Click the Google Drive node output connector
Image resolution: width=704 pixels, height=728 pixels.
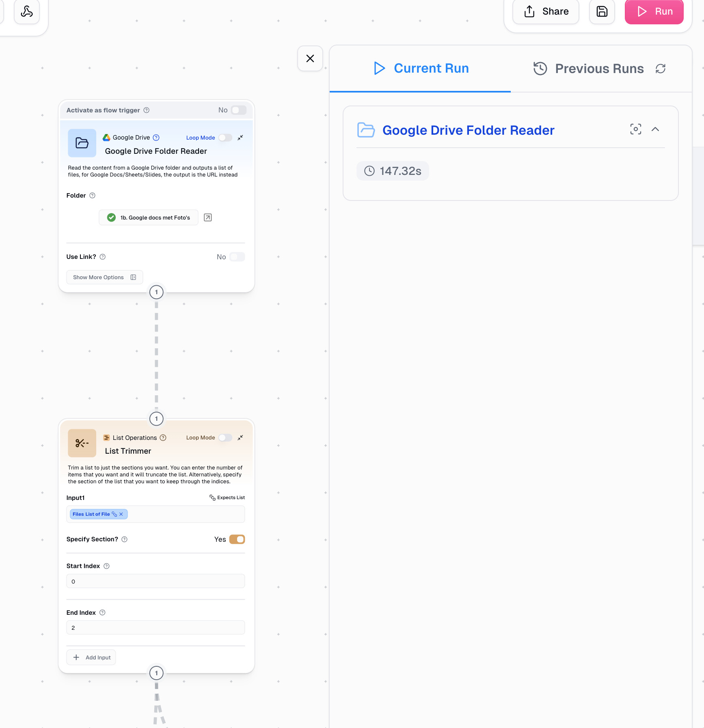pyautogui.click(x=156, y=292)
